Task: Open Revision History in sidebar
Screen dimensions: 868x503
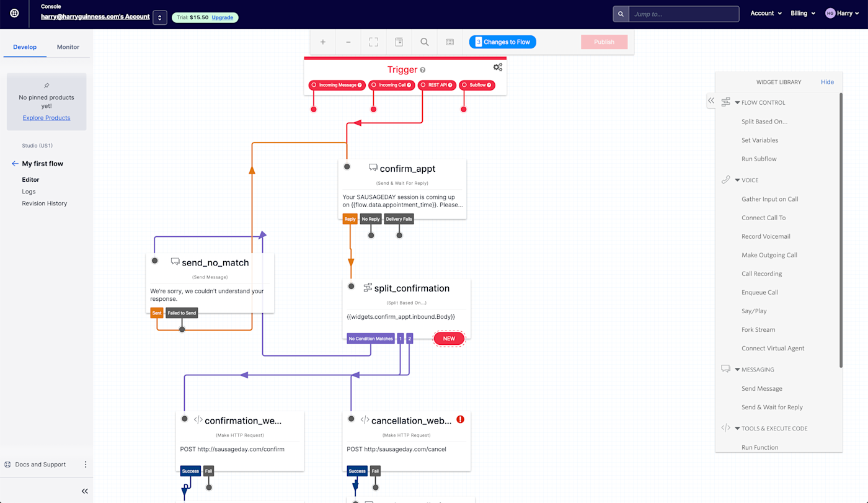Action: coord(45,203)
